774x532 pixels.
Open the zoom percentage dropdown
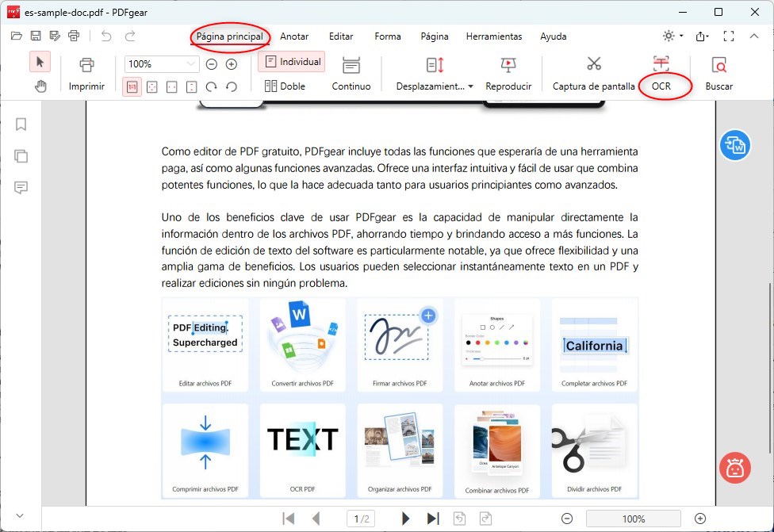coord(190,63)
